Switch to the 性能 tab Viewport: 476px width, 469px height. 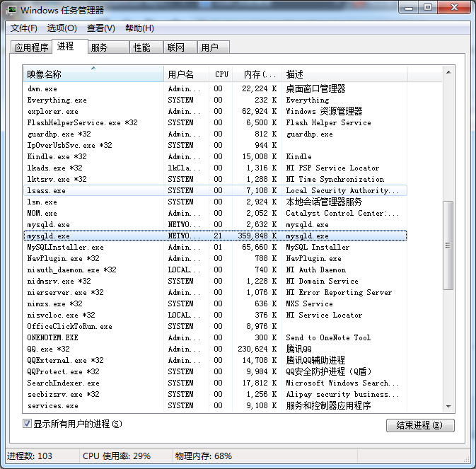146,47
